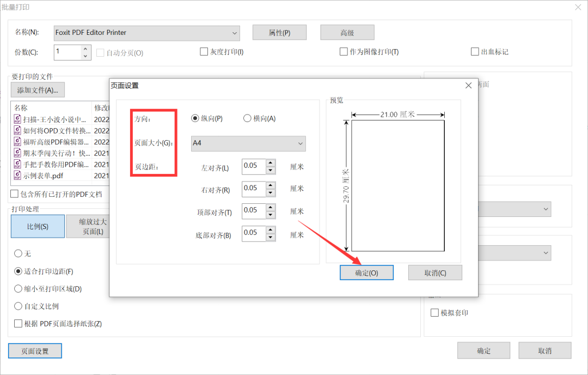The image size is (588, 375).
Task: Click PDF icon beside 福昕高级PDF编辑器
Action: tap(17, 142)
